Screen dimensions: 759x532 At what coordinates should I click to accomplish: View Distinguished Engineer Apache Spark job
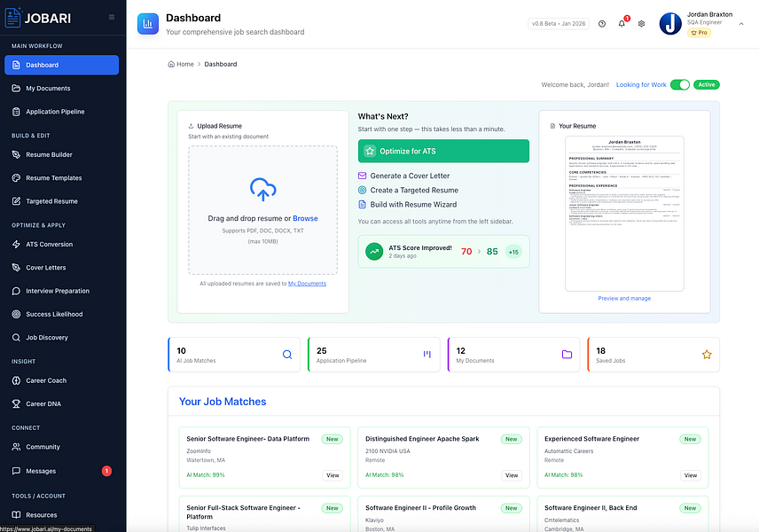click(512, 475)
